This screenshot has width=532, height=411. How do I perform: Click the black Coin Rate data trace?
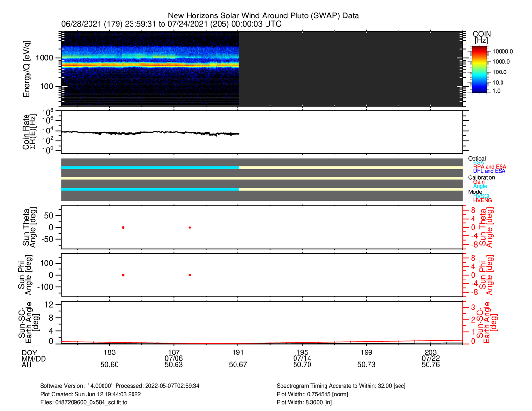pyautogui.click(x=145, y=132)
